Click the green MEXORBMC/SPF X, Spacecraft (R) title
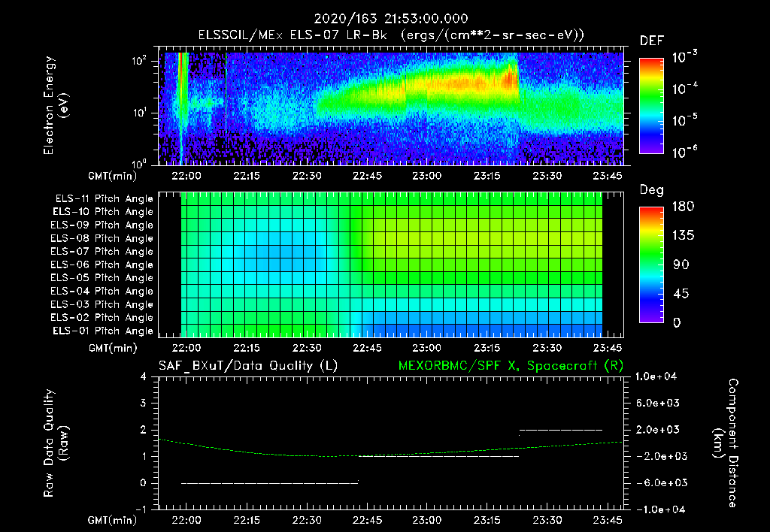770x532 pixels. (511, 366)
